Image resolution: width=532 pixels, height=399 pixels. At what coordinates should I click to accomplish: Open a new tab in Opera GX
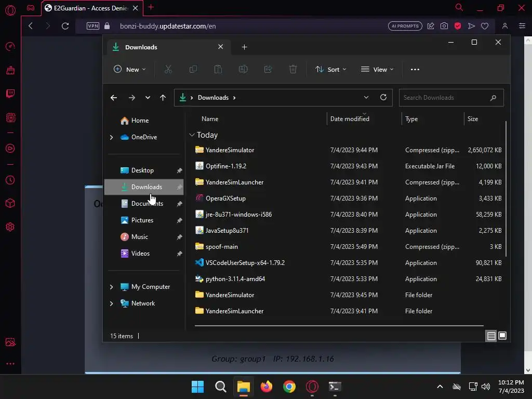pyautogui.click(x=151, y=7)
